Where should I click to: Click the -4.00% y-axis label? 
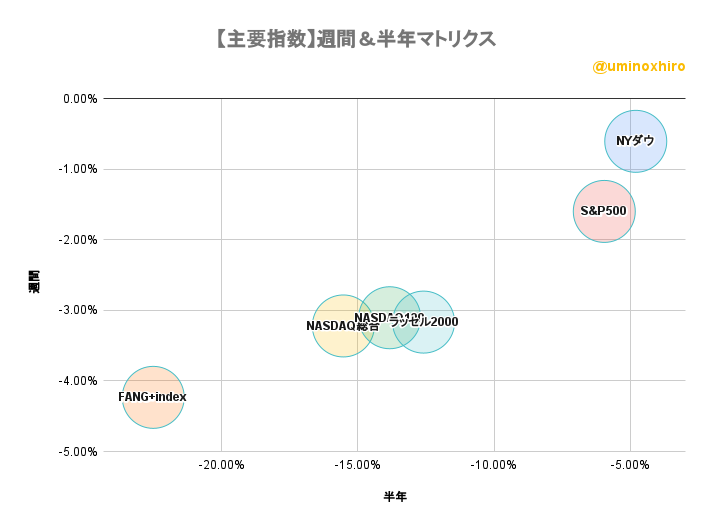78,381
